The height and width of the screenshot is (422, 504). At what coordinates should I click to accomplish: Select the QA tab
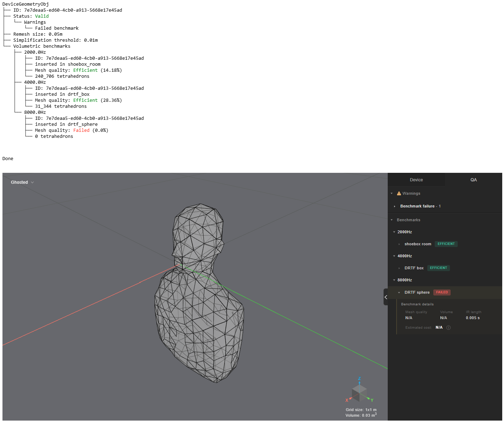coord(474,180)
